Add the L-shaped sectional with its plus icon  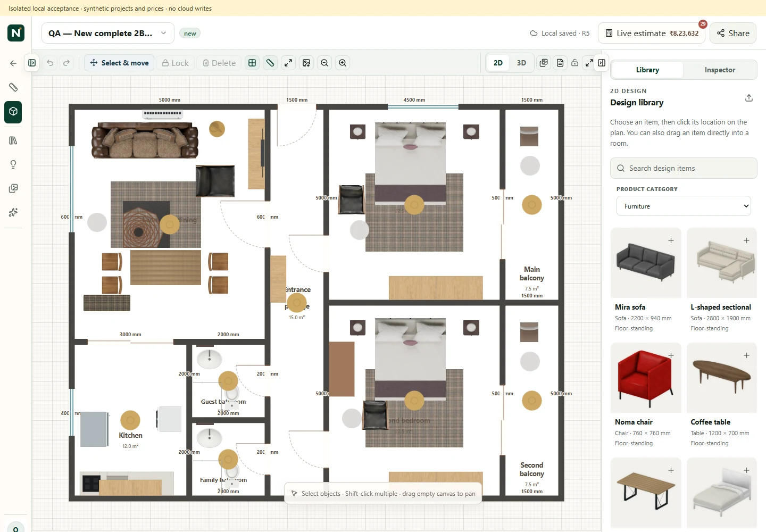coord(747,240)
